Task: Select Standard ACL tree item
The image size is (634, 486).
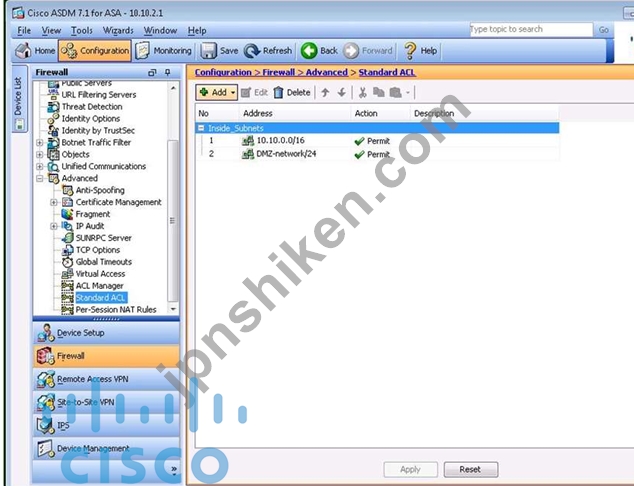Action: [101, 298]
